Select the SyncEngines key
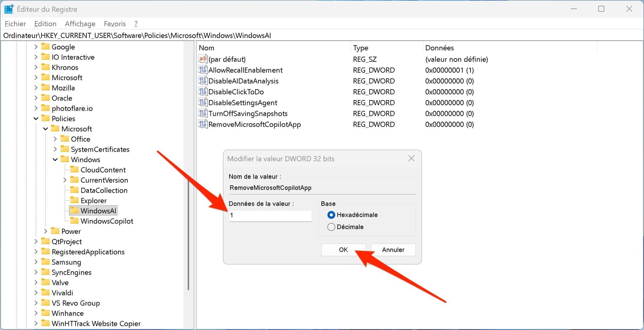The width and height of the screenshot is (644, 330). [71, 272]
